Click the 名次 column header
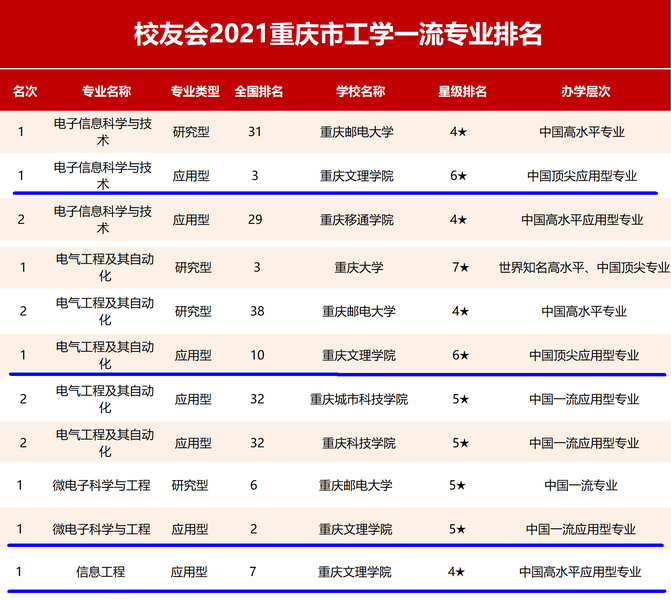The height and width of the screenshot is (600, 671). [x=24, y=91]
